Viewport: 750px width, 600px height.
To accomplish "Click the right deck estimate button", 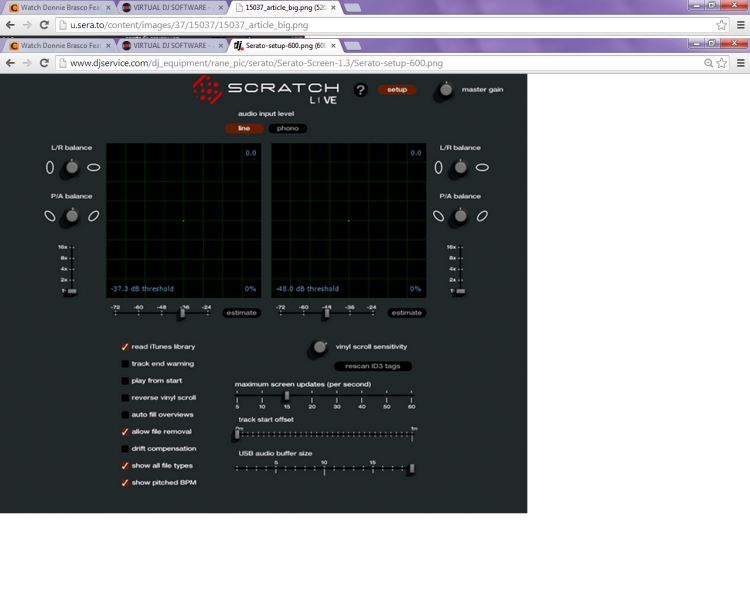I will [407, 313].
